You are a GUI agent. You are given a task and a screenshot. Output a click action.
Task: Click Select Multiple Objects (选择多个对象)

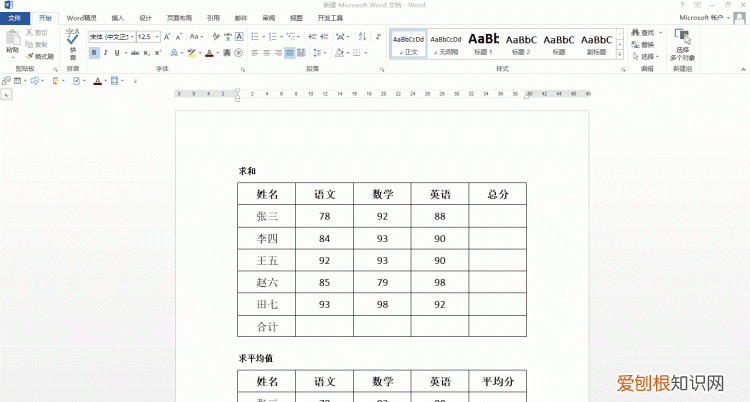(683, 45)
